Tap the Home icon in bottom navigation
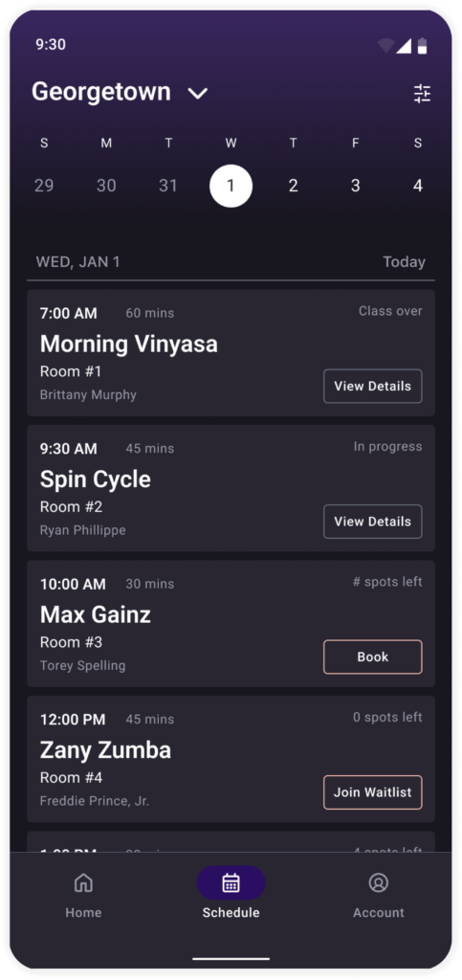Viewport: 462px width, 980px height. coord(83,882)
